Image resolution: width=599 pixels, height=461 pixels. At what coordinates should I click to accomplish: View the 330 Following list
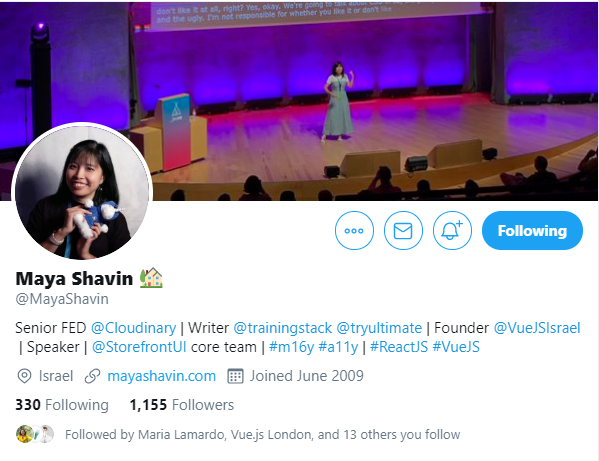pyautogui.click(x=62, y=405)
